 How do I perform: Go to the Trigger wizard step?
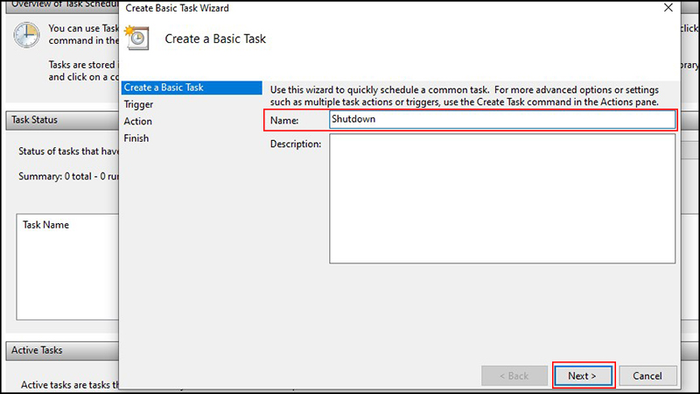(x=138, y=104)
